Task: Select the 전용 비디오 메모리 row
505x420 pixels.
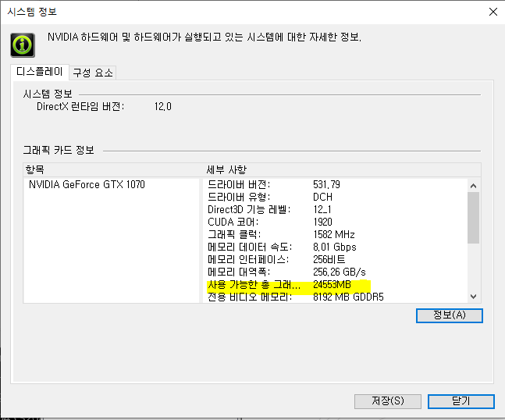Action: [335, 297]
